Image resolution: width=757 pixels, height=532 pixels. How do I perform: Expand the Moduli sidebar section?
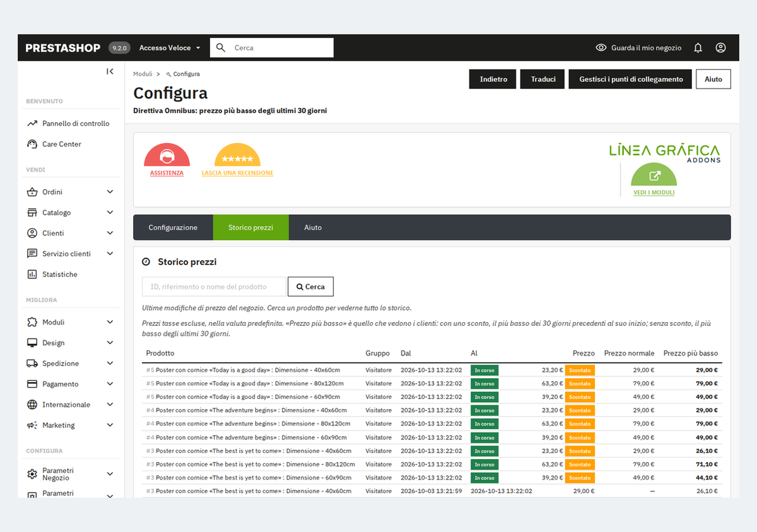click(x=69, y=322)
